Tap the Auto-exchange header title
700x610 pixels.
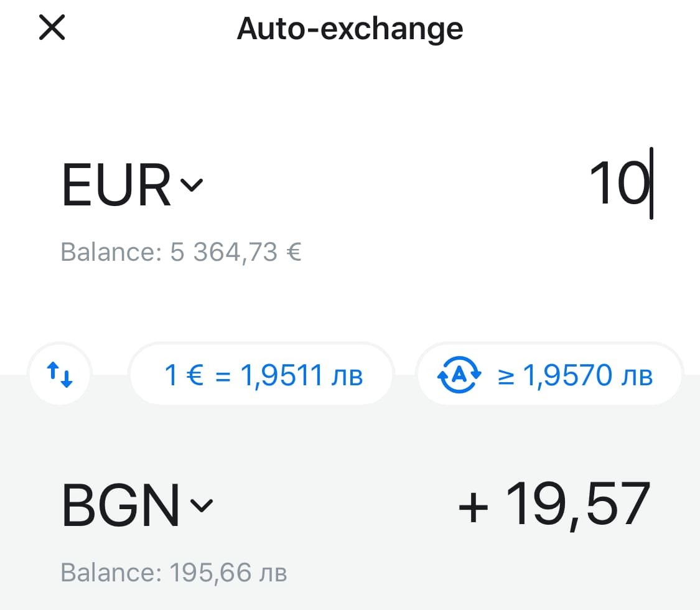tap(350, 29)
